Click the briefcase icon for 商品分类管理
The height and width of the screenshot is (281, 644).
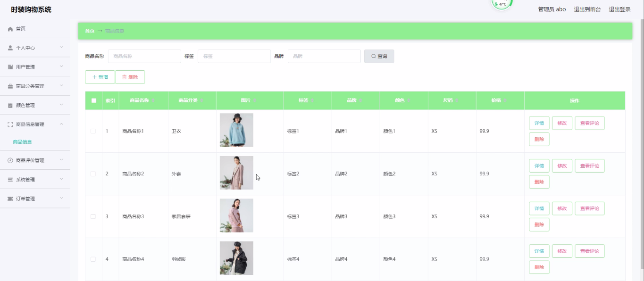tap(10, 86)
